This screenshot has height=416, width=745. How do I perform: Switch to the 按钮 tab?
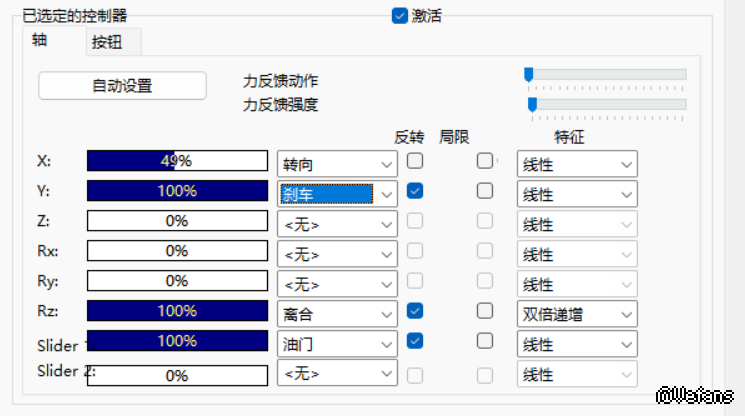[113, 42]
